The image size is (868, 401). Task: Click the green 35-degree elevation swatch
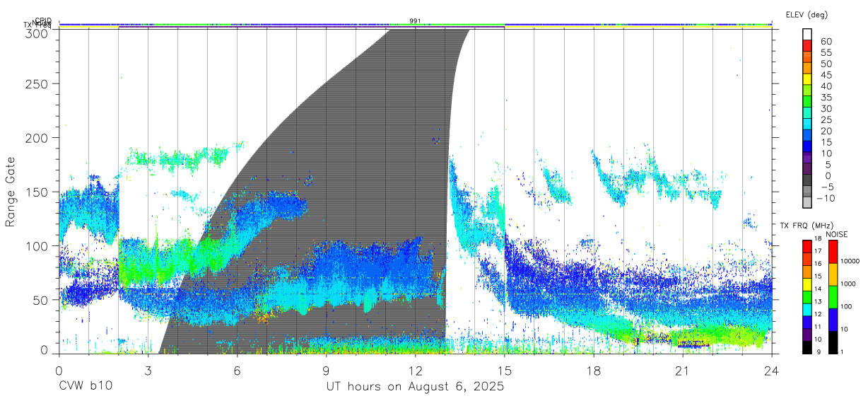pyautogui.click(x=807, y=103)
